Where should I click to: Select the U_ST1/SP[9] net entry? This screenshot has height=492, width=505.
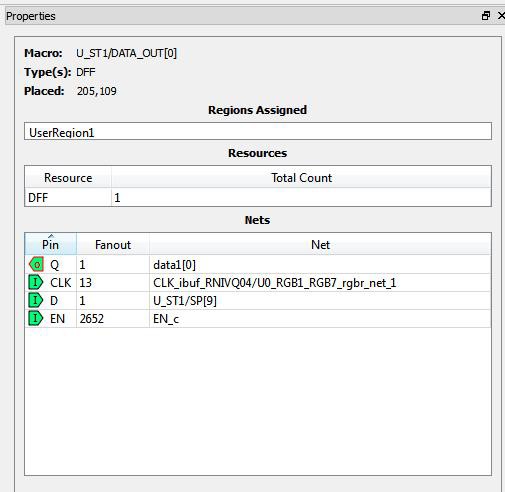coord(185,301)
